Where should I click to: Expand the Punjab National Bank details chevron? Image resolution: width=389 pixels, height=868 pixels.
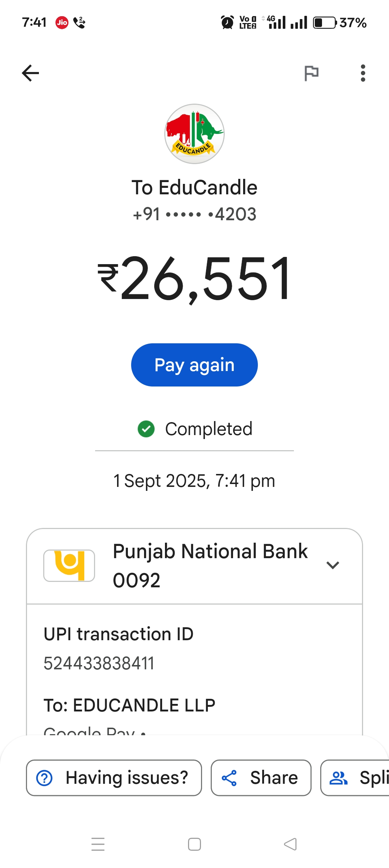pos(332,565)
